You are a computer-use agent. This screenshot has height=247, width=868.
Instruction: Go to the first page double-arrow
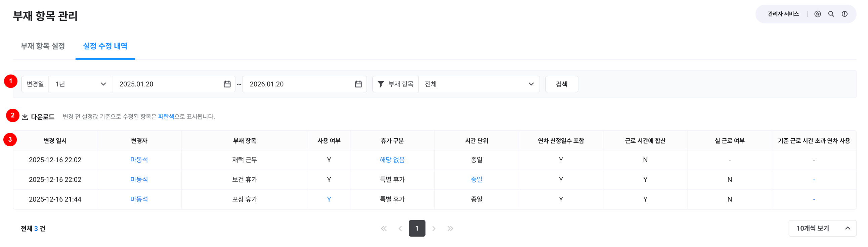[x=384, y=229]
